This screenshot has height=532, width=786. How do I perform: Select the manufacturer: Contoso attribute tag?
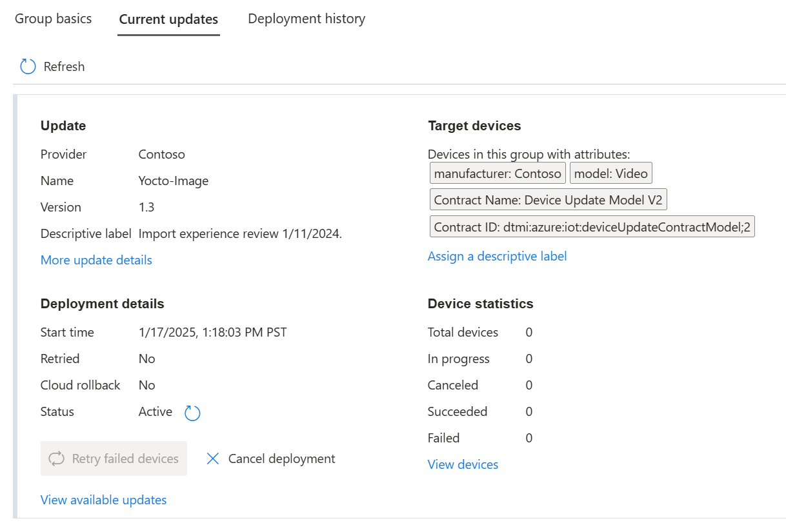coord(498,173)
